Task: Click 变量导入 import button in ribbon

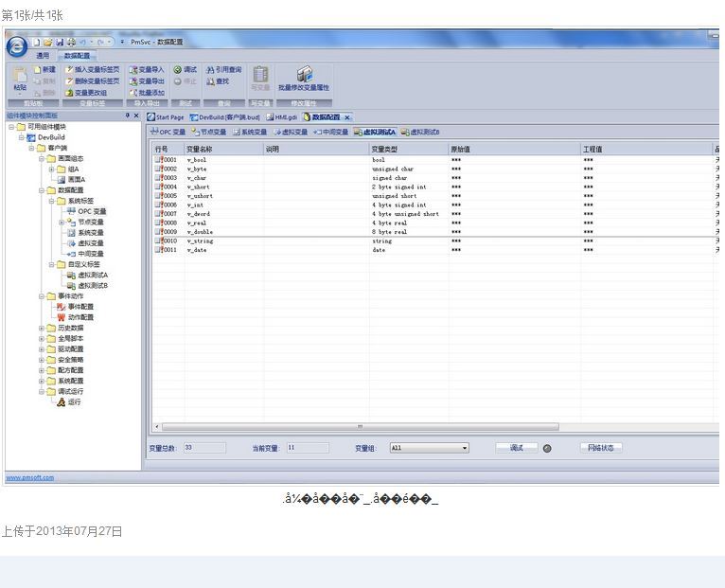Action: tap(147, 69)
